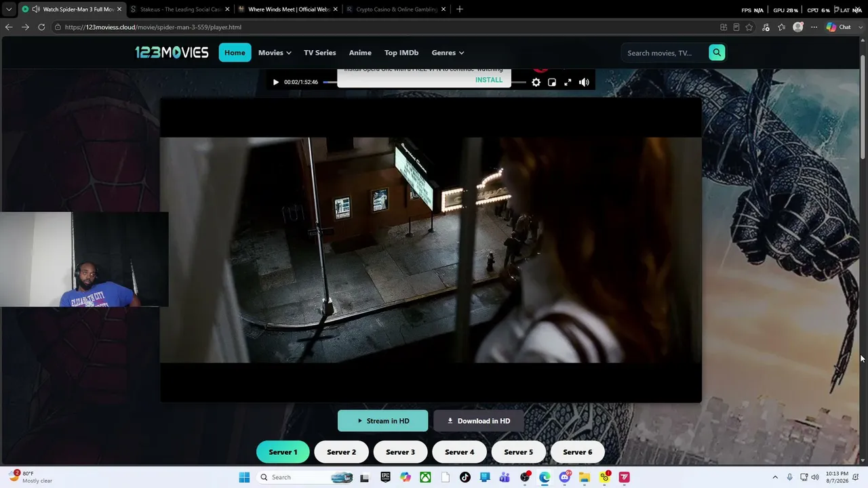Select Server 6
This screenshot has height=488, width=868.
coord(577,452)
